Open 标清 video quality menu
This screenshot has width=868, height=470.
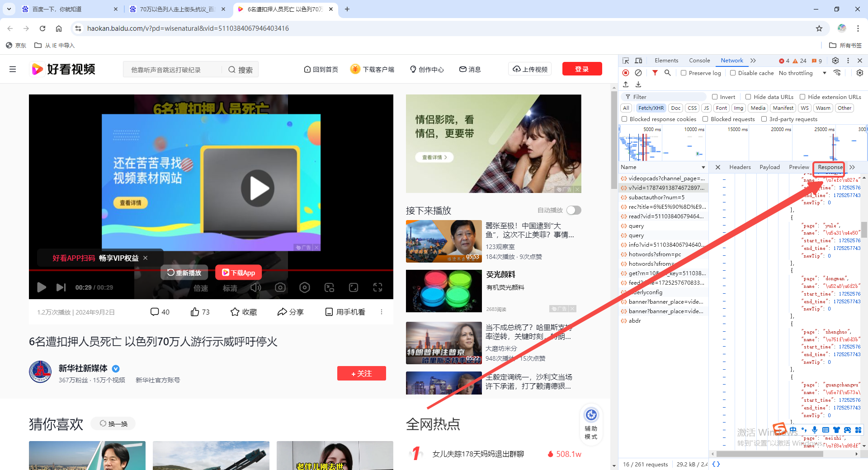pyautogui.click(x=230, y=288)
